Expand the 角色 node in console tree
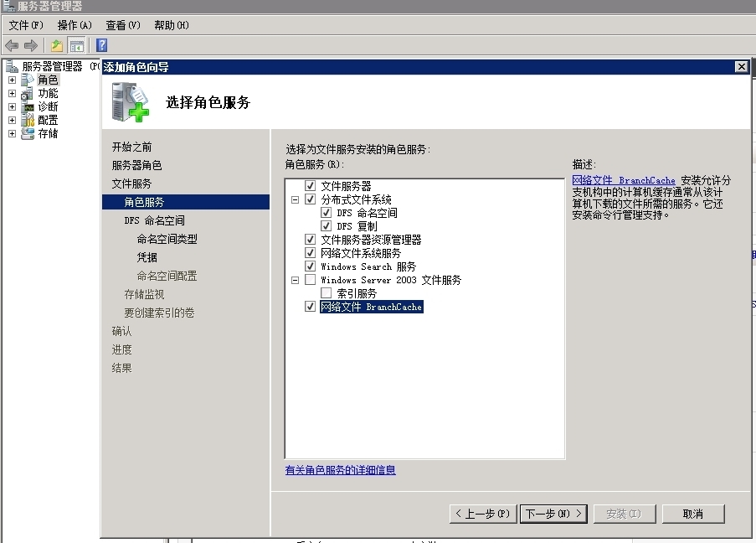This screenshot has height=543, width=756. (12, 80)
